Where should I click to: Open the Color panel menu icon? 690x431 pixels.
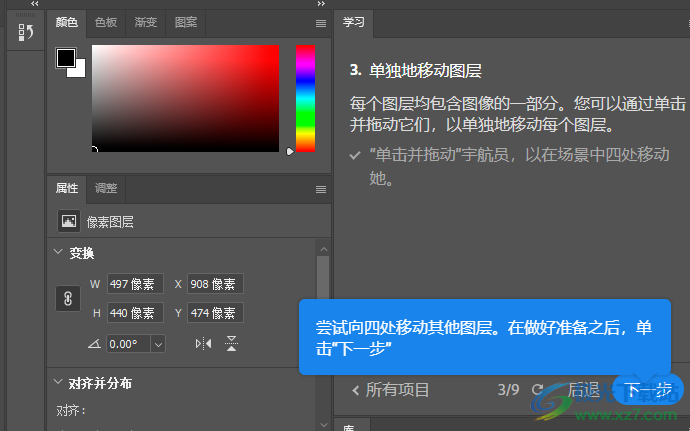pyautogui.click(x=321, y=23)
